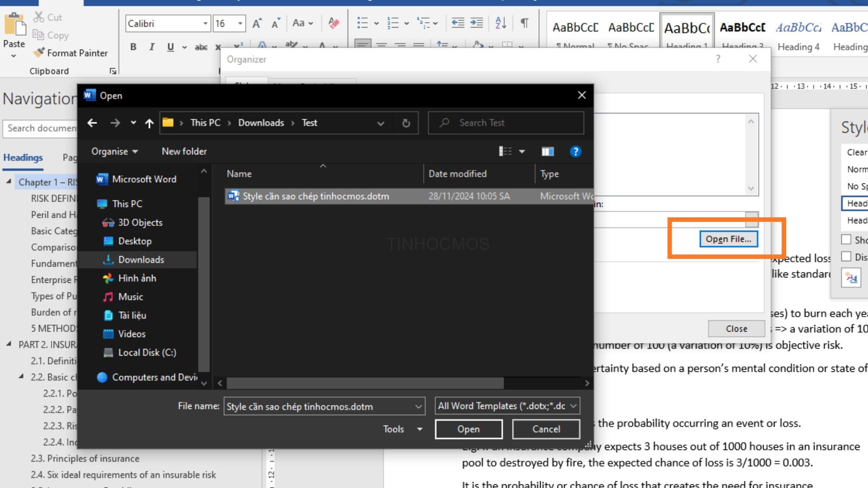This screenshot has width=868, height=488.
Task: Click the horizontal scrollbar in file list
Action: coord(365,383)
